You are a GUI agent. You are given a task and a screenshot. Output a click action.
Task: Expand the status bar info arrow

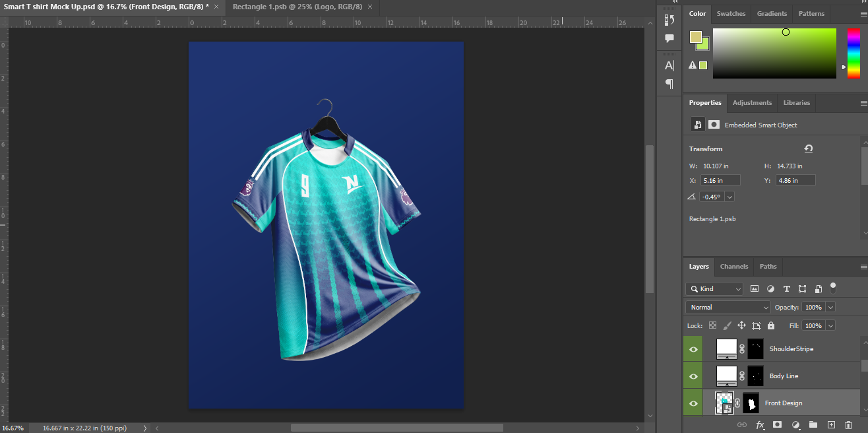145,428
